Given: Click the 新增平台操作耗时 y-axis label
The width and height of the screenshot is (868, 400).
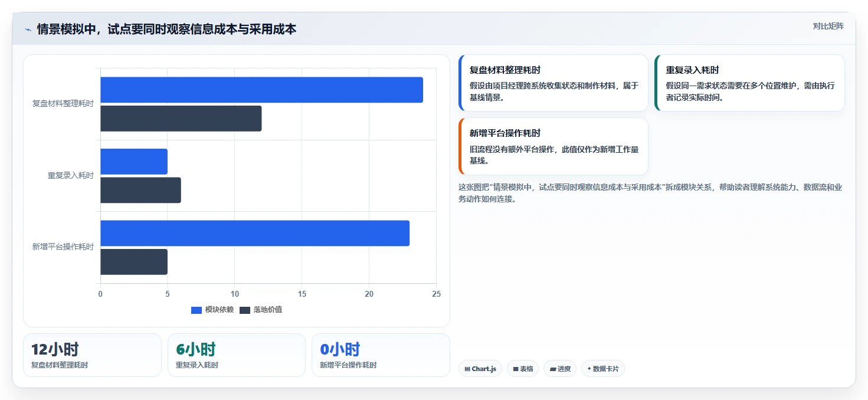Looking at the screenshot, I should (x=63, y=247).
